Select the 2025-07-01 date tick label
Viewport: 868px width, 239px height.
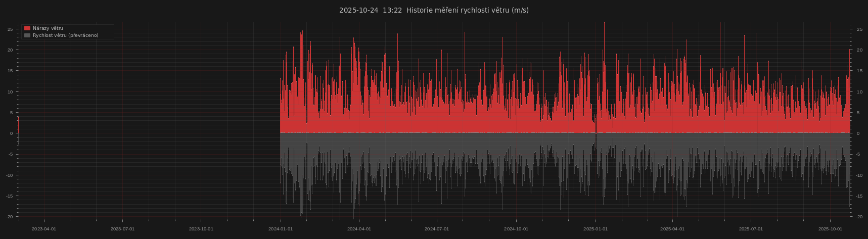click(751, 229)
